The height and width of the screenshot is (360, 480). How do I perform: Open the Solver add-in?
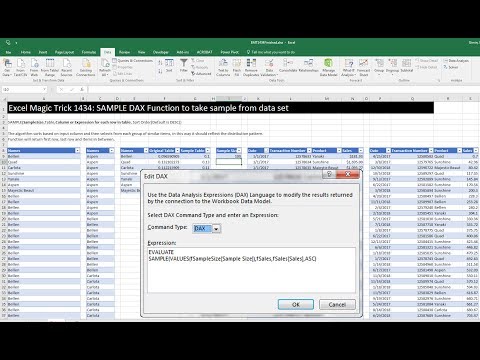coord(451,67)
